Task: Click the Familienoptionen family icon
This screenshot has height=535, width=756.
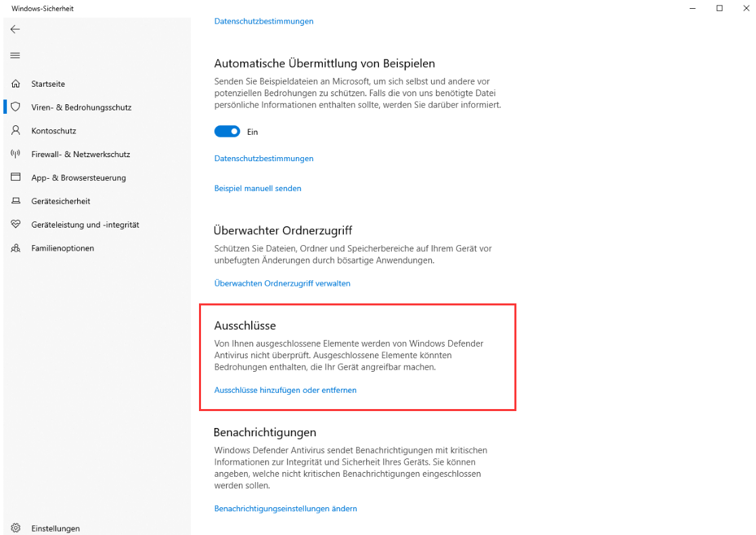Action: point(15,248)
